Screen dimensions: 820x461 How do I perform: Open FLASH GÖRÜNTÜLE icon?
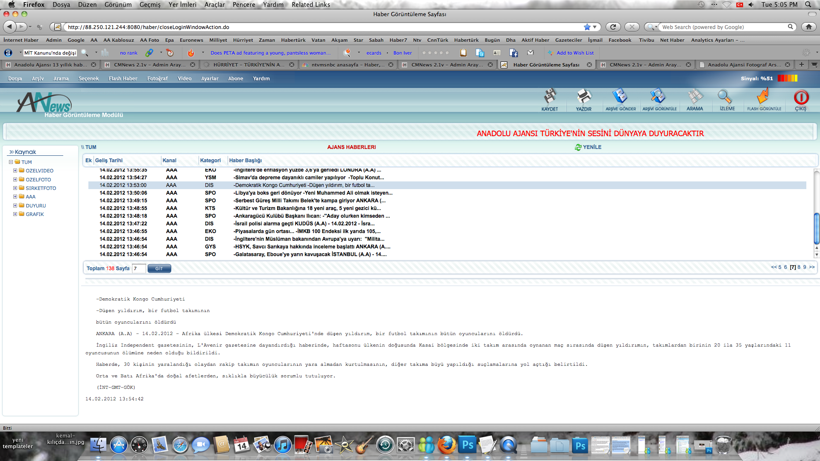[x=763, y=99]
